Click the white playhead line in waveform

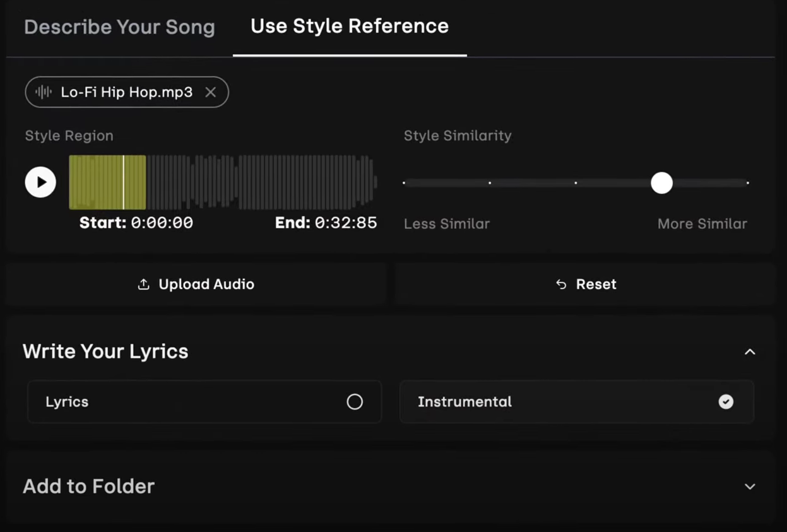pyautogui.click(x=124, y=182)
